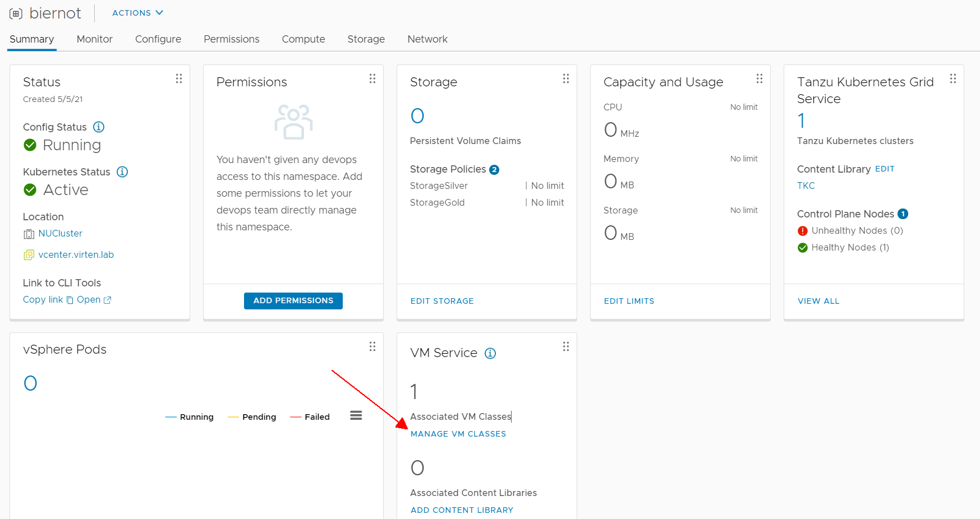
Task: Open CLI tools in new window
Action: pos(89,299)
